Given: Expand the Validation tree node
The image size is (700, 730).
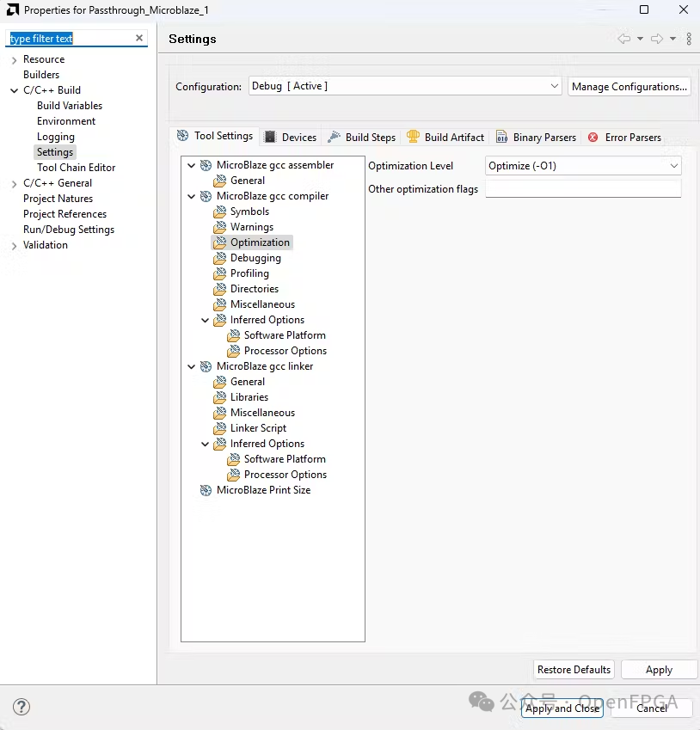Looking at the screenshot, I should pyautogui.click(x=14, y=246).
